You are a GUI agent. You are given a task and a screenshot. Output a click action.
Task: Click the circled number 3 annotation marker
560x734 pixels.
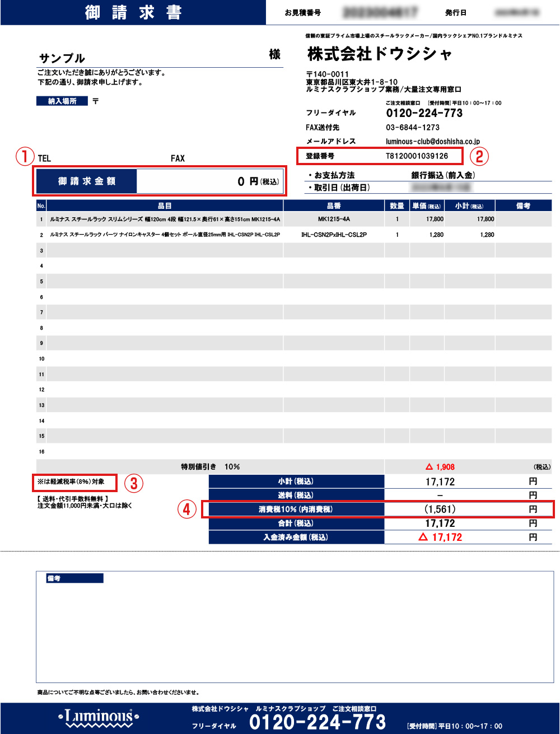tap(133, 483)
